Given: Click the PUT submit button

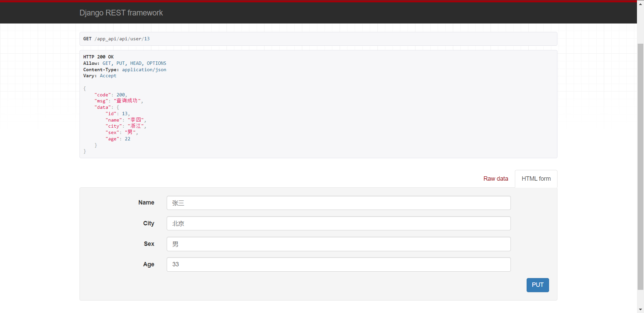Looking at the screenshot, I should pyautogui.click(x=538, y=285).
